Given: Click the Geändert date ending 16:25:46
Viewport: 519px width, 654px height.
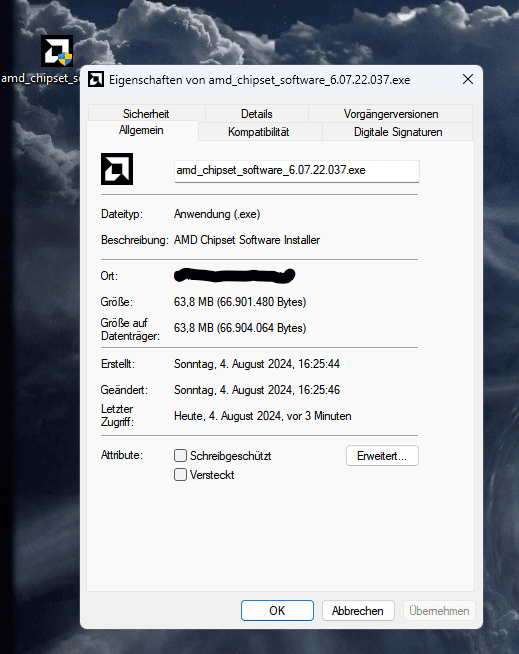Looking at the screenshot, I should (x=257, y=390).
